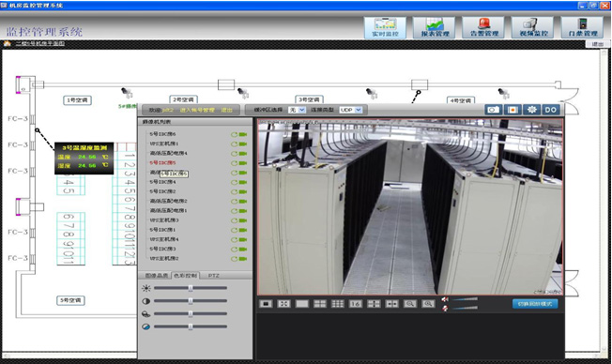Click green camera icon for 5号IDC房5
This screenshot has height=364, width=612.
pyautogui.click(x=243, y=163)
